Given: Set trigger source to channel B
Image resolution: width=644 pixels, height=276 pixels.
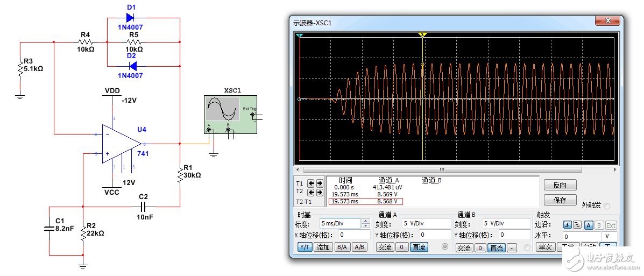Looking at the screenshot, I should (599, 225).
